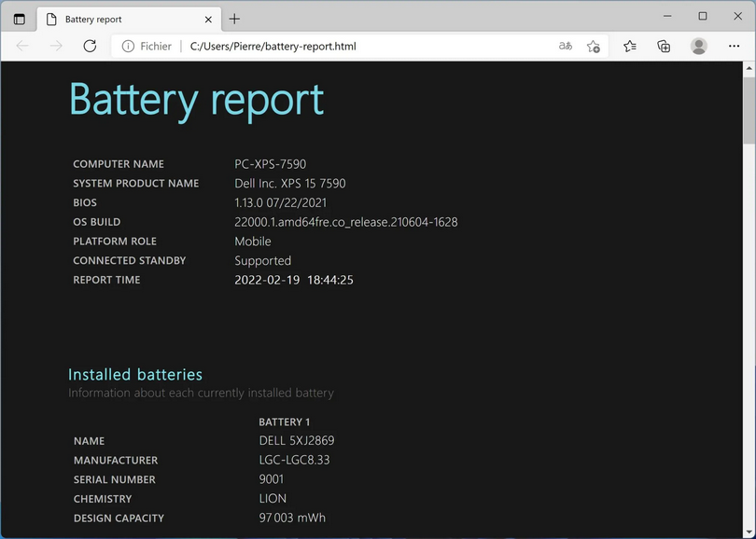Open the Collections icon

(x=664, y=47)
